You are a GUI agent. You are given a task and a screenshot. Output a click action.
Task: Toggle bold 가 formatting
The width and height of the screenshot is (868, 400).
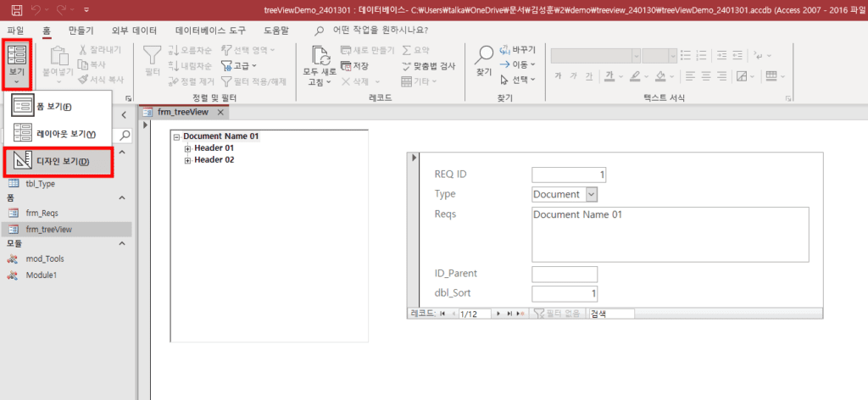558,75
